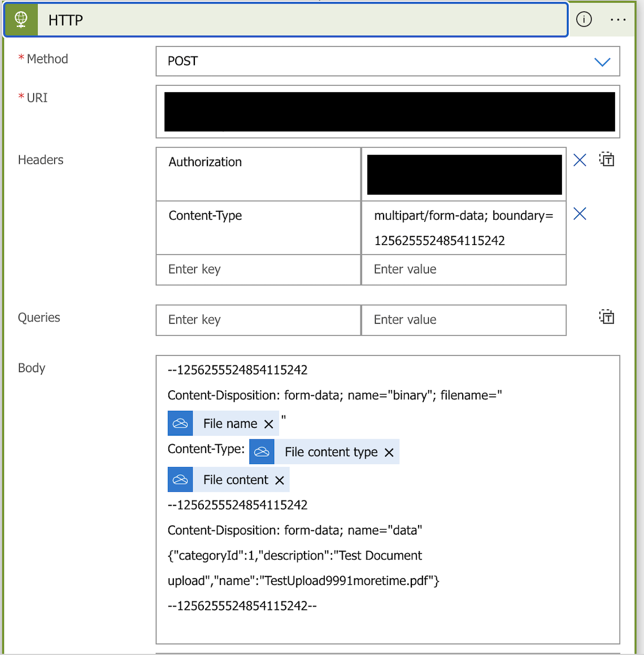
Task: Click the first boundary line in Body
Action: [x=237, y=370]
